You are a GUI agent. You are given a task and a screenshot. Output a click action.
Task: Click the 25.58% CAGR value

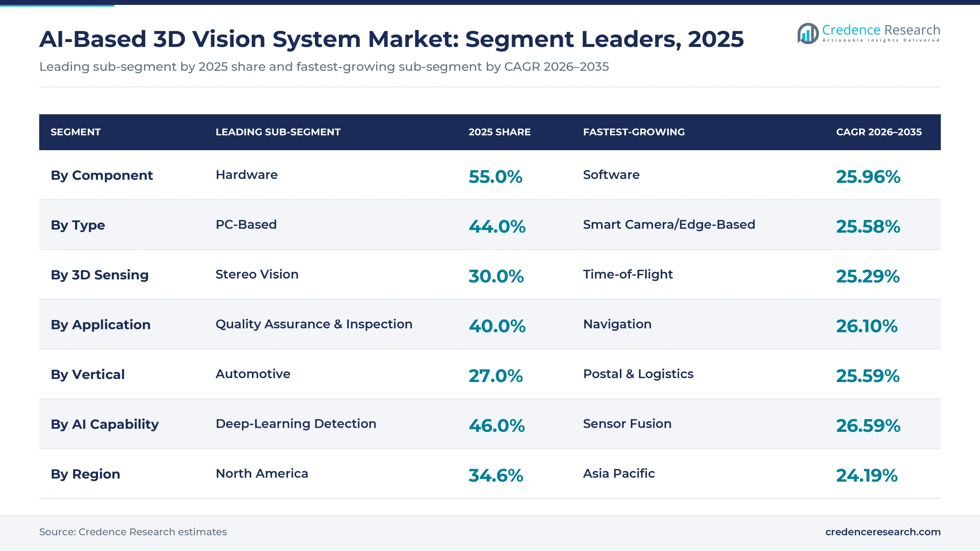pyautogui.click(x=868, y=227)
